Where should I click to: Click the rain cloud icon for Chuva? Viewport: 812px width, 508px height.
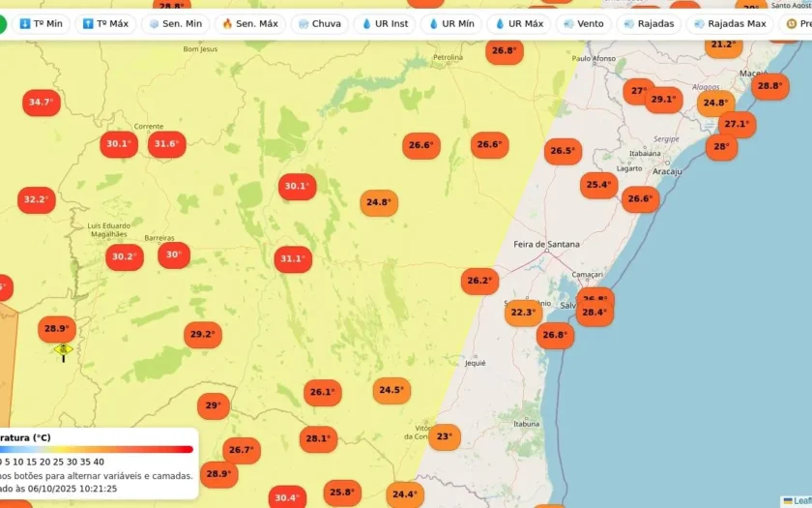[x=304, y=24]
